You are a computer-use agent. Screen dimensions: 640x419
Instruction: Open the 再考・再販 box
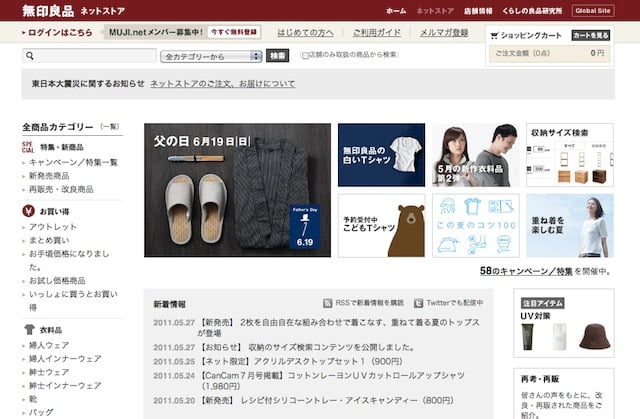tap(564, 394)
